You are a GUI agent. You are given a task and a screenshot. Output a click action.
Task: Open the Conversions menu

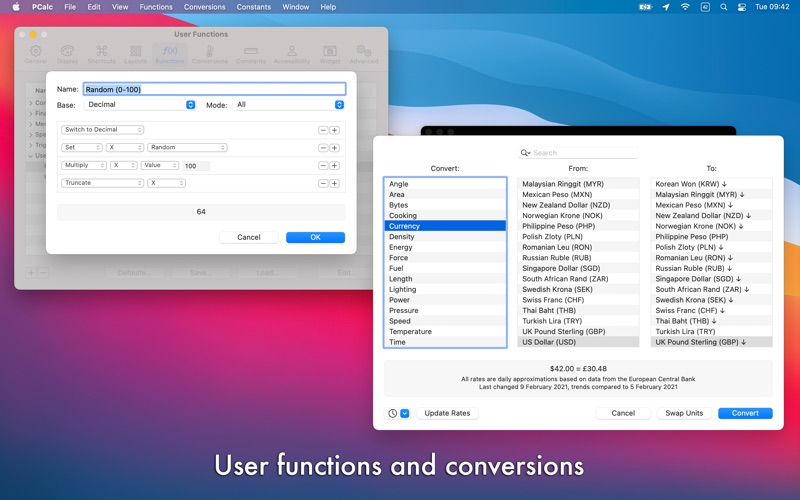[205, 7]
